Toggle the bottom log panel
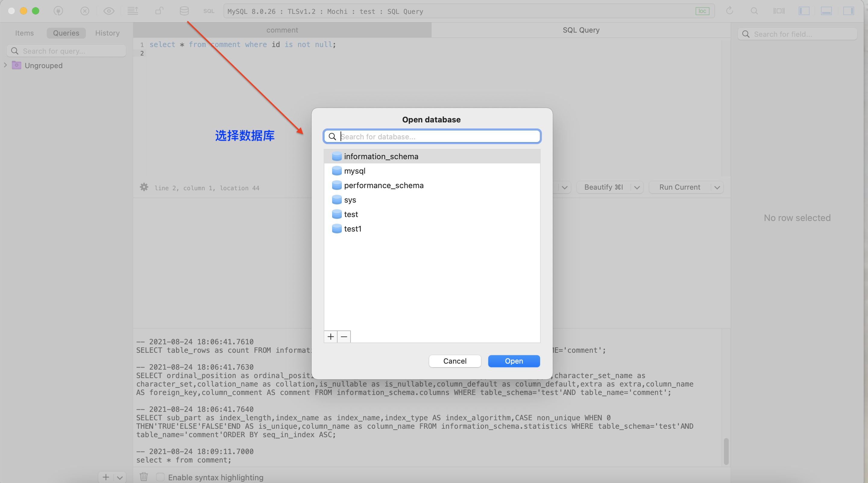The width and height of the screenshot is (868, 483). coord(826,11)
